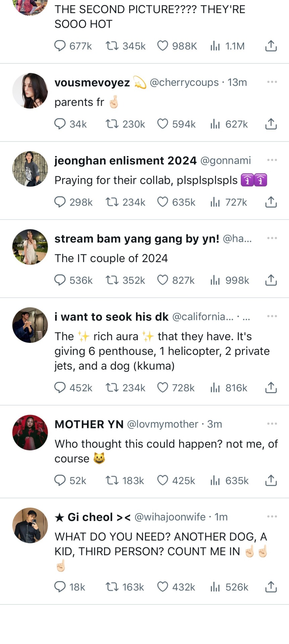Image resolution: width=289 pixels, height=644 pixels.
Task: Open three-dot menu on Gi cheol's tweet
Action: (272, 517)
